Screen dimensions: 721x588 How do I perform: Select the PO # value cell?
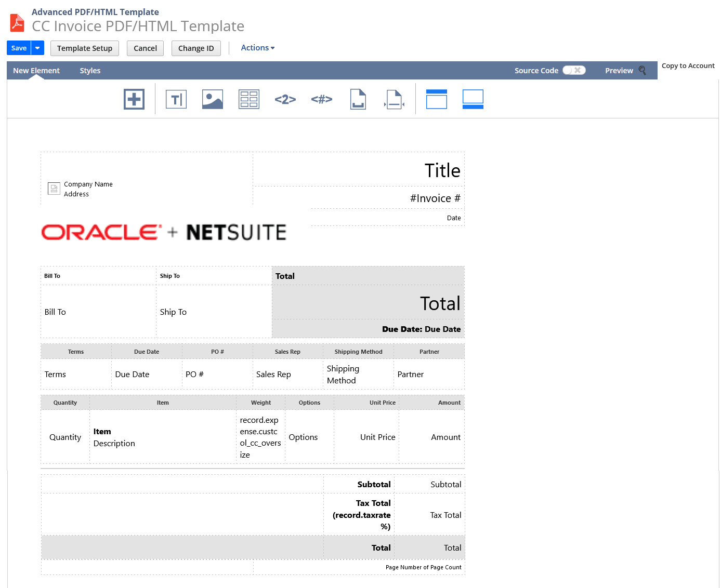coord(217,375)
